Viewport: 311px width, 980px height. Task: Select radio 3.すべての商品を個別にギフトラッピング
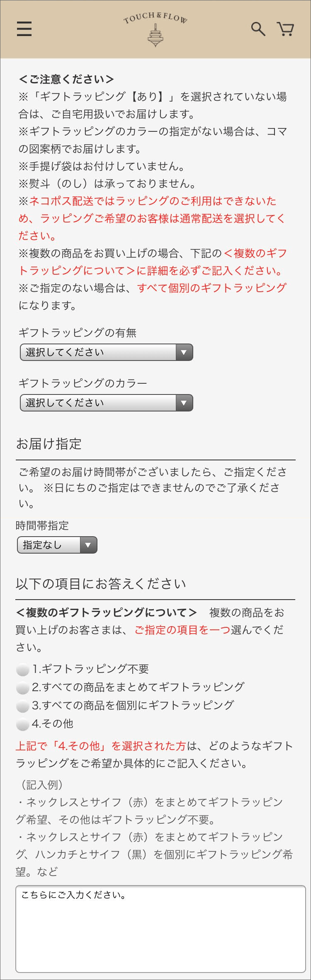click(x=22, y=706)
